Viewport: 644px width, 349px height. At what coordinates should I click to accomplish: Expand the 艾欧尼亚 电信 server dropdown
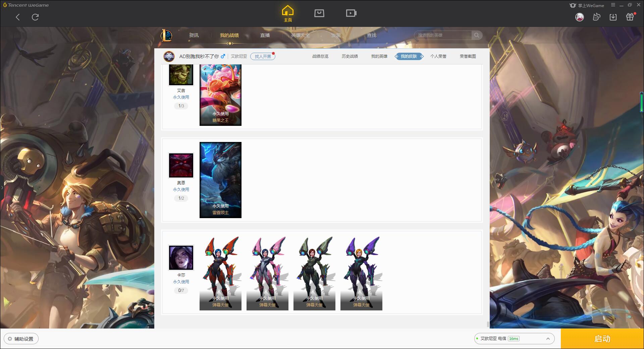[x=514, y=339]
